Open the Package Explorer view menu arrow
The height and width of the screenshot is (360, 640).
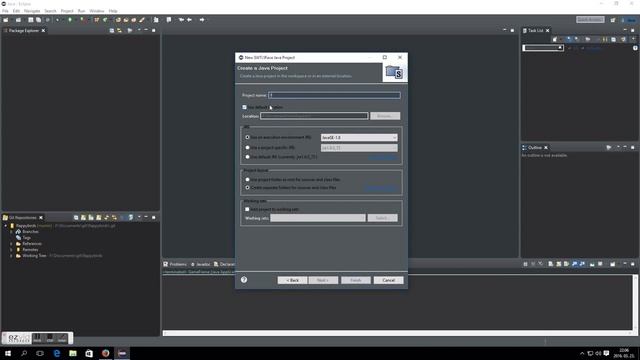(x=139, y=31)
